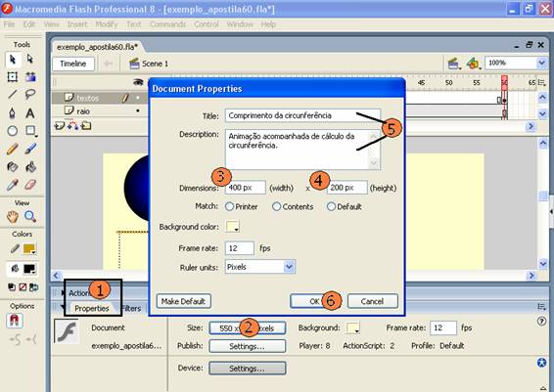The image size is (554, 392).
Task: Select the Eraser tool
Action: click(30, 185)
